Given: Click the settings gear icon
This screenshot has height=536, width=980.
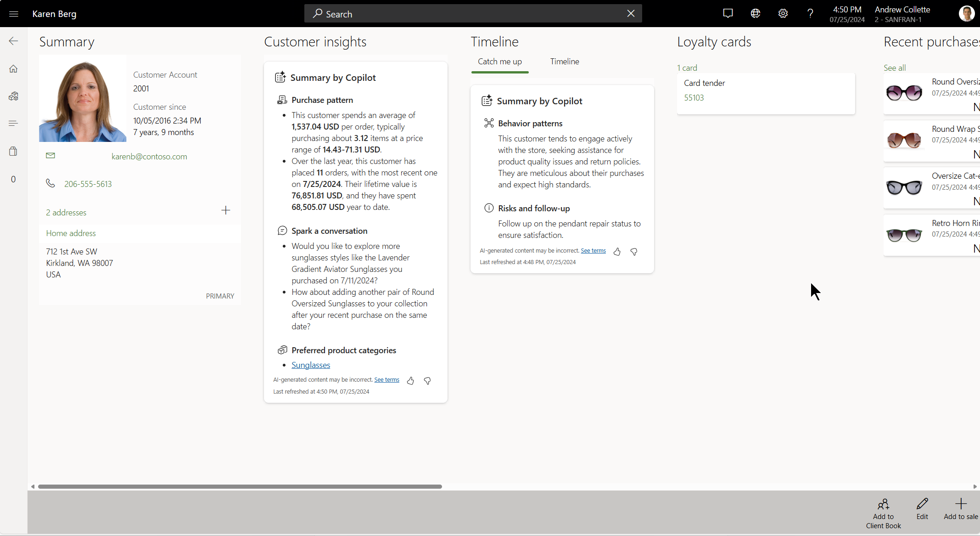Looking at the screenshot, I should pyautogui.click(x=783, y=13).
